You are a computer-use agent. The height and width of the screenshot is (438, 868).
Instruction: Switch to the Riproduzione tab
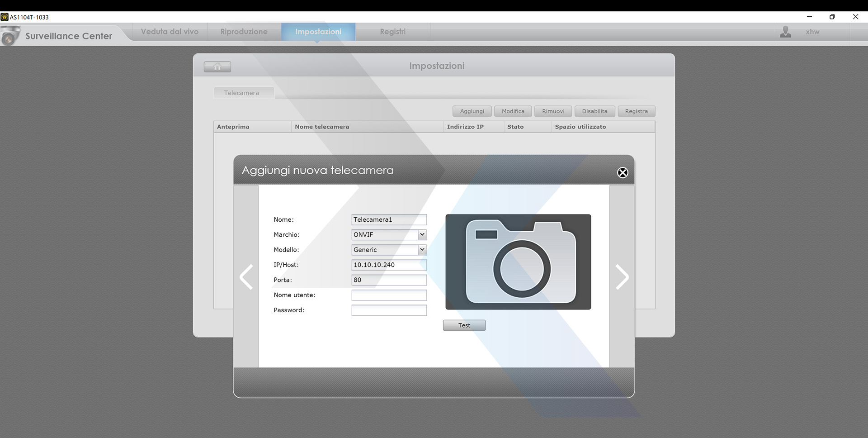point(244,32)
